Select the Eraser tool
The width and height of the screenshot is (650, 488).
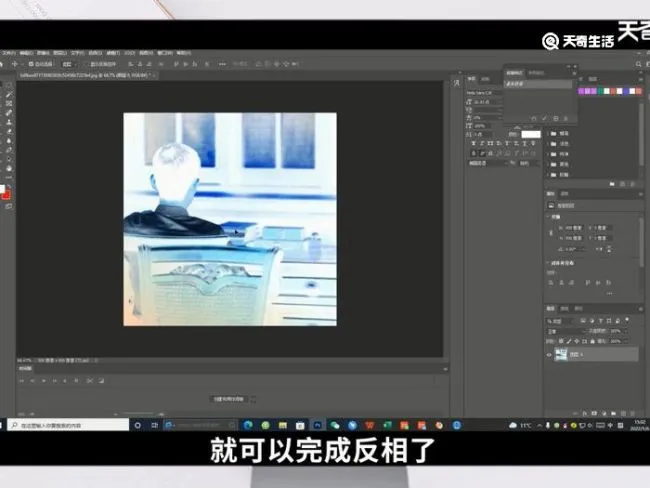click(9, 131)
